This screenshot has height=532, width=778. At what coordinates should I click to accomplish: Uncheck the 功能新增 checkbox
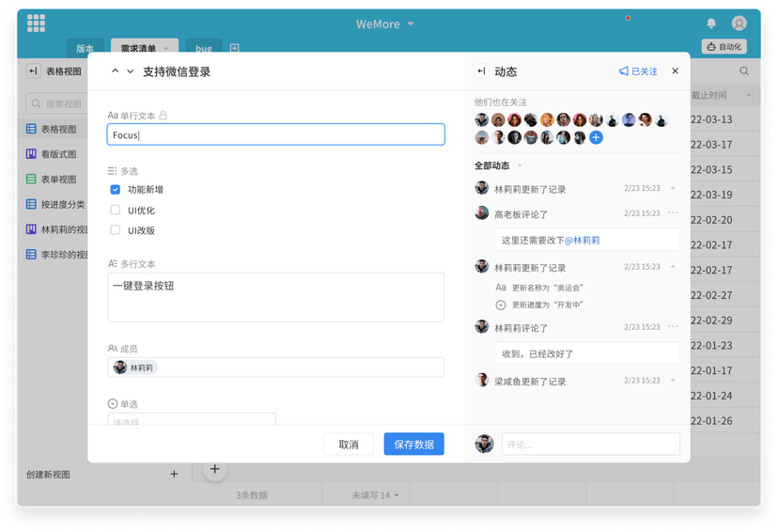click(116, 190)
